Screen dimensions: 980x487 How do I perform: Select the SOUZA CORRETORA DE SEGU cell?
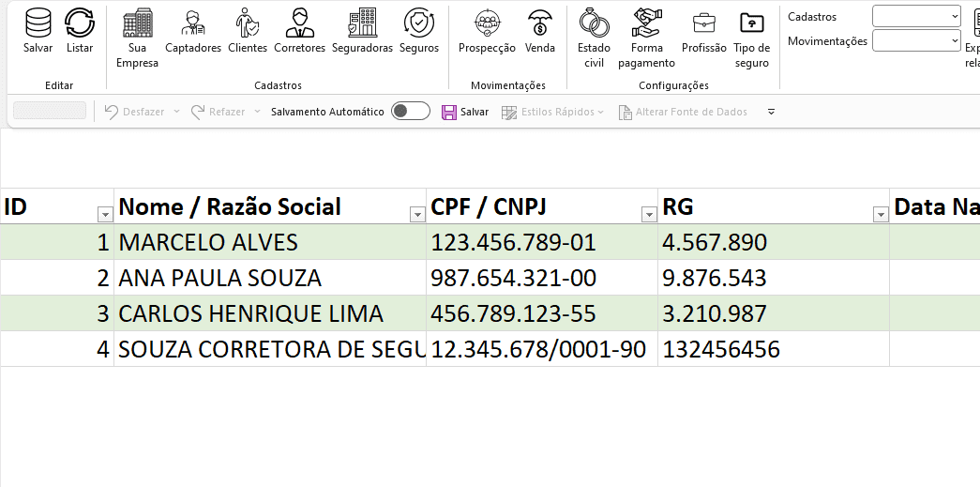click(270, 349)
